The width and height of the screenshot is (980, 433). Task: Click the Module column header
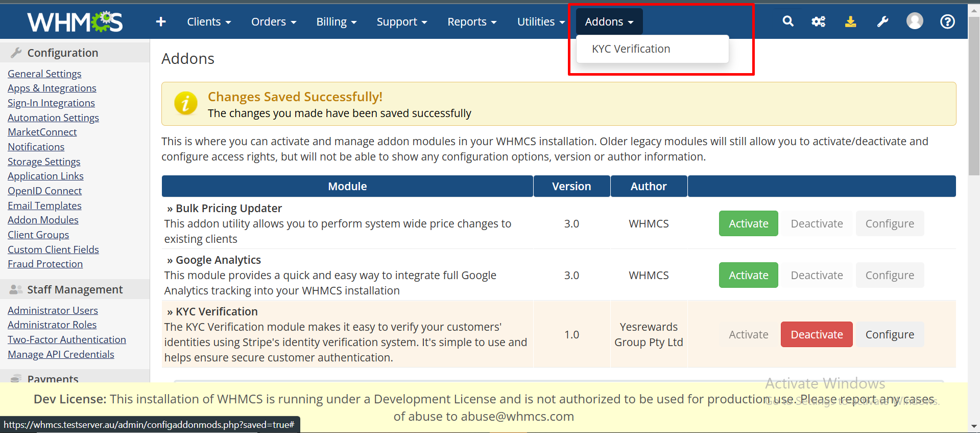click(347, 186)
